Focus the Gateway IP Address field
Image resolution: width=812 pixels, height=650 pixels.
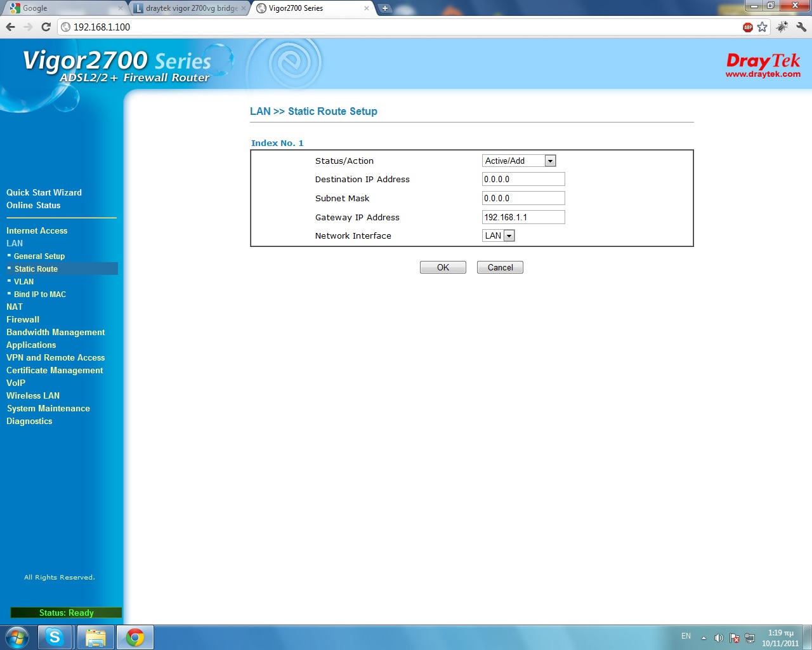pyautogui.click(x=523, y=217)
